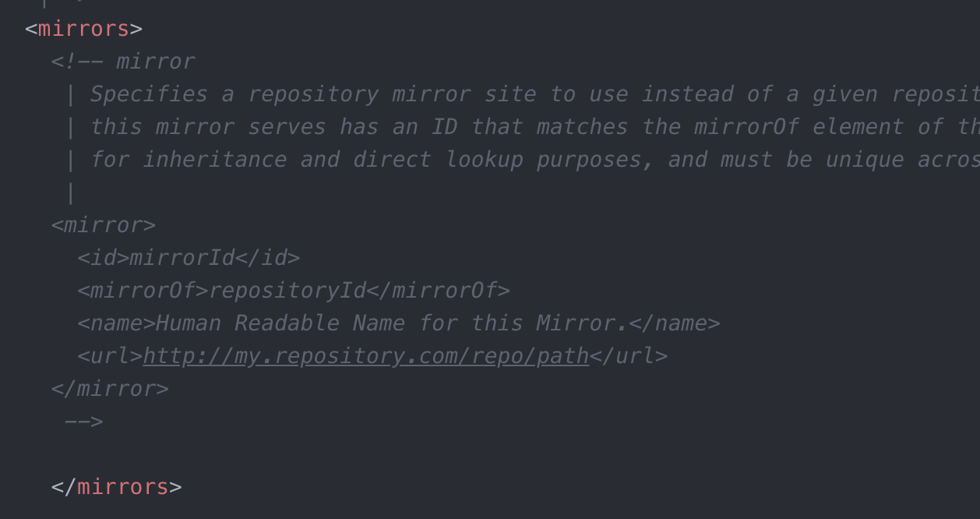Click the closing name tag

pos(674,323)
